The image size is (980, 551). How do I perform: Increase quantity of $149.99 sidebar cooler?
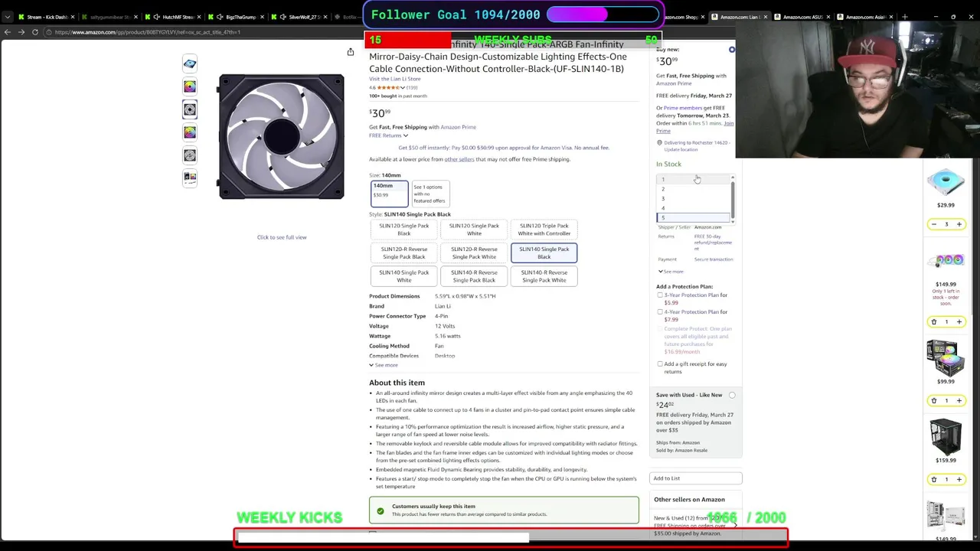pyautogui.click(x=959, y=322)
